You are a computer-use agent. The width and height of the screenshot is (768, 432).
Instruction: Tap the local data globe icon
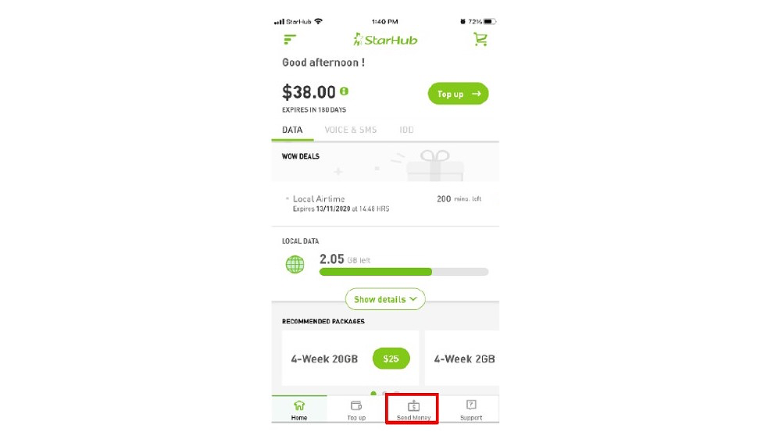[295, 264]
